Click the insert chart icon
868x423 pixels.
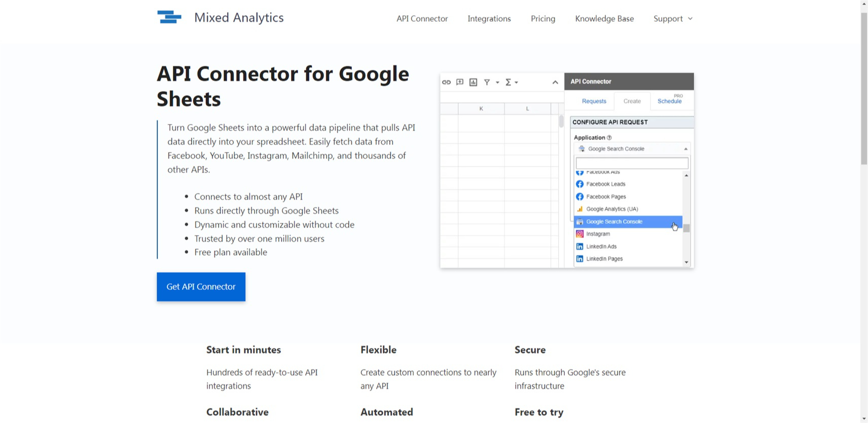(473, 82)
